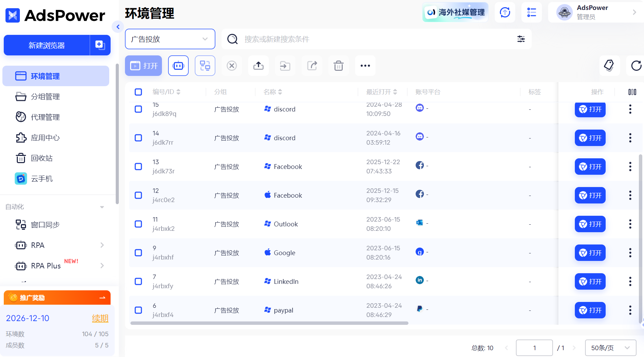
Task: Open the 回收站 (recycle bin) section
Action: point(42,158)
